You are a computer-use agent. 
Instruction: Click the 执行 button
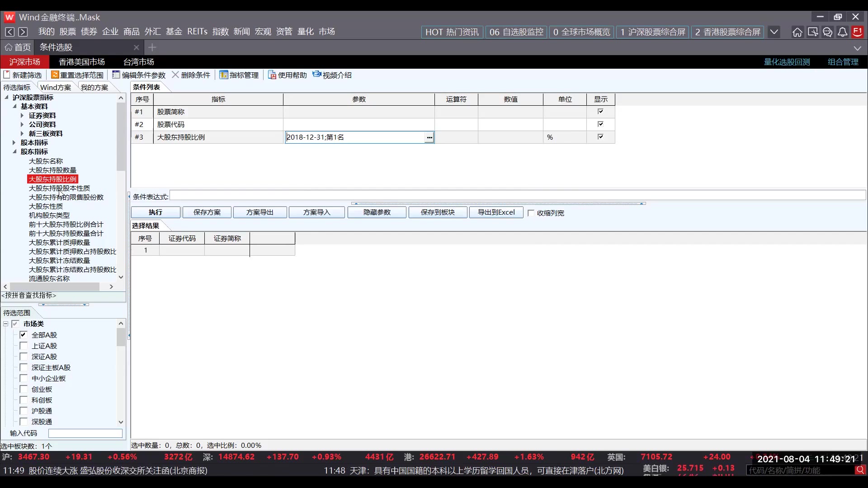[156, 212]
